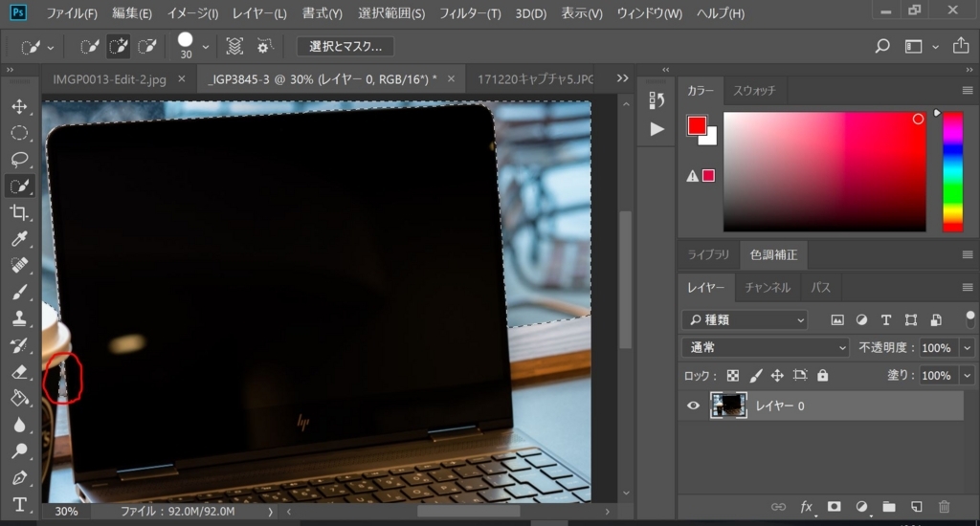Image resolution: width=980 pixels, height=526 pixels.
Task: Select the Blur tool
Action: (19, 425)
